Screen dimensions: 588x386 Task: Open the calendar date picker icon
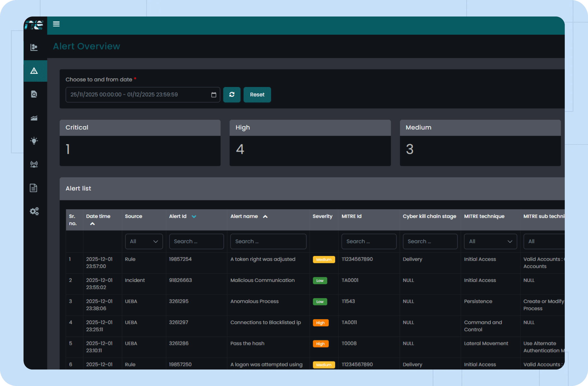214,95
